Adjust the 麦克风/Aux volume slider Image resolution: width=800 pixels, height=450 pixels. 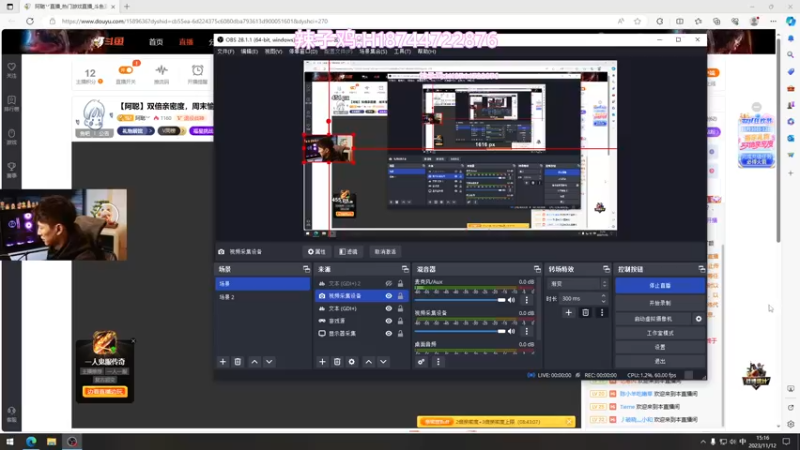coord(460,300)
